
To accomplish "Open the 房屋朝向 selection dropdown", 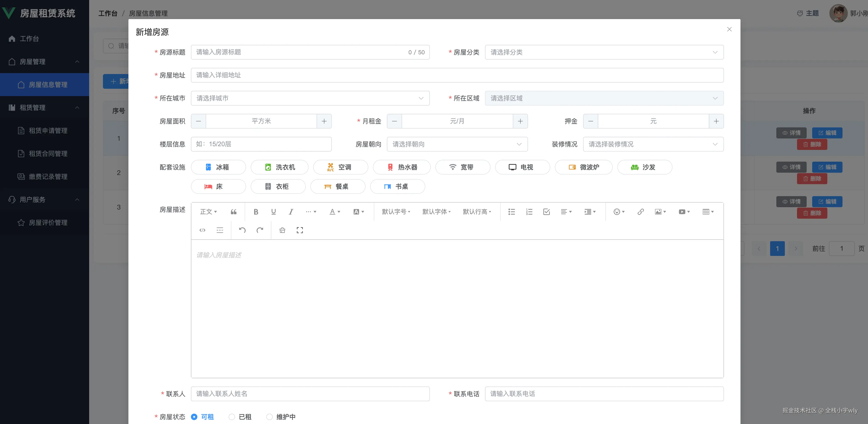I will 457,144.
